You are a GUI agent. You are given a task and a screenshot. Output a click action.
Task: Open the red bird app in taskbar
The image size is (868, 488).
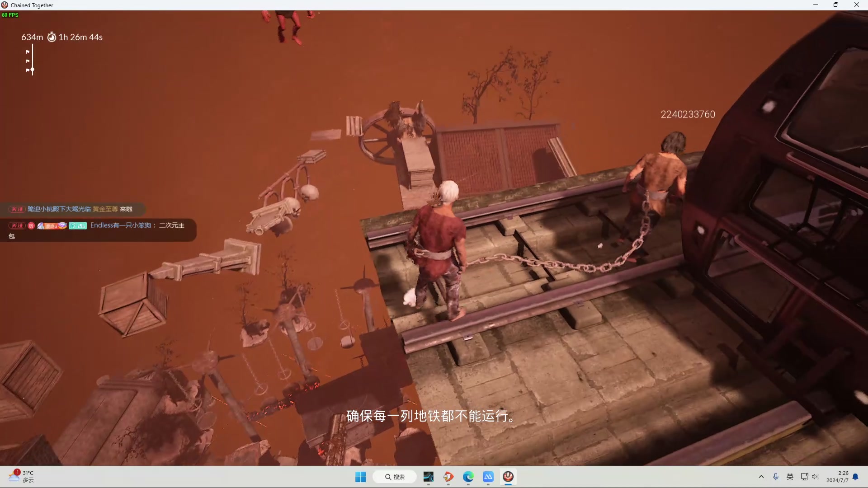(448, 477)
